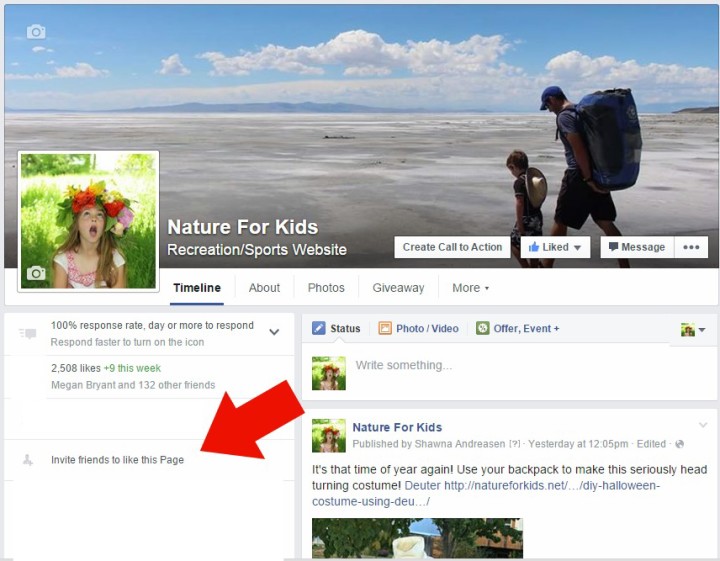Viewport: 720px width, 561px height.
Task: Open the Deuter link in post
Action: [422, 485]
